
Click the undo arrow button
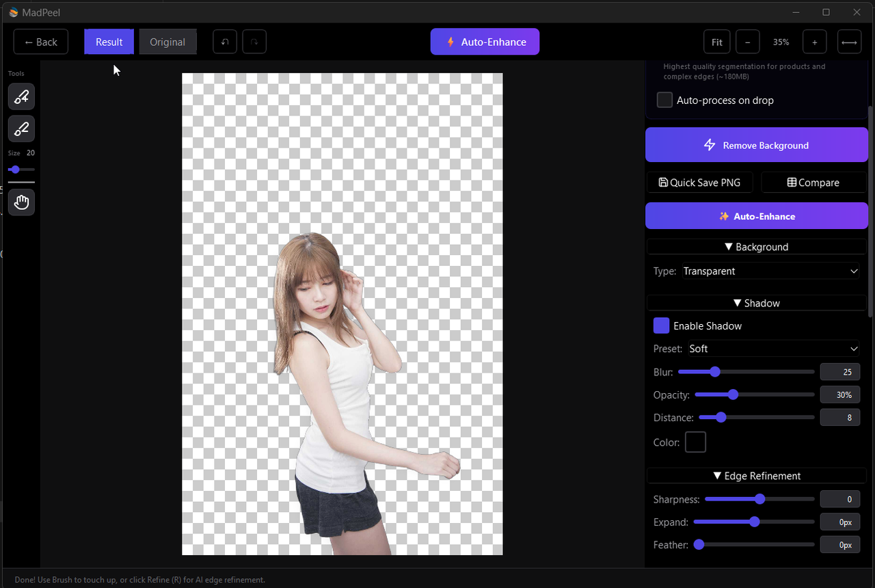point(224,42)
